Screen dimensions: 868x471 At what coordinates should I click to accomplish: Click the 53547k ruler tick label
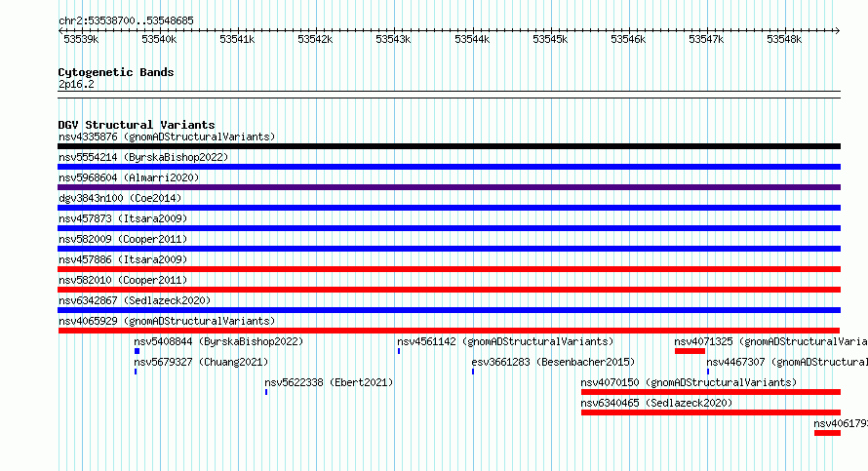tap(706, 39)
